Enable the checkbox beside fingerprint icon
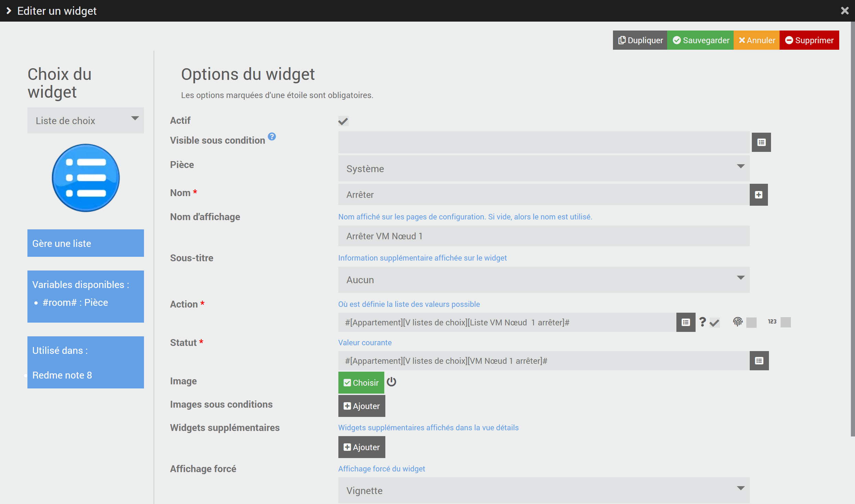Viewport: 855px width, 504px height. click(x=751, y=322)
